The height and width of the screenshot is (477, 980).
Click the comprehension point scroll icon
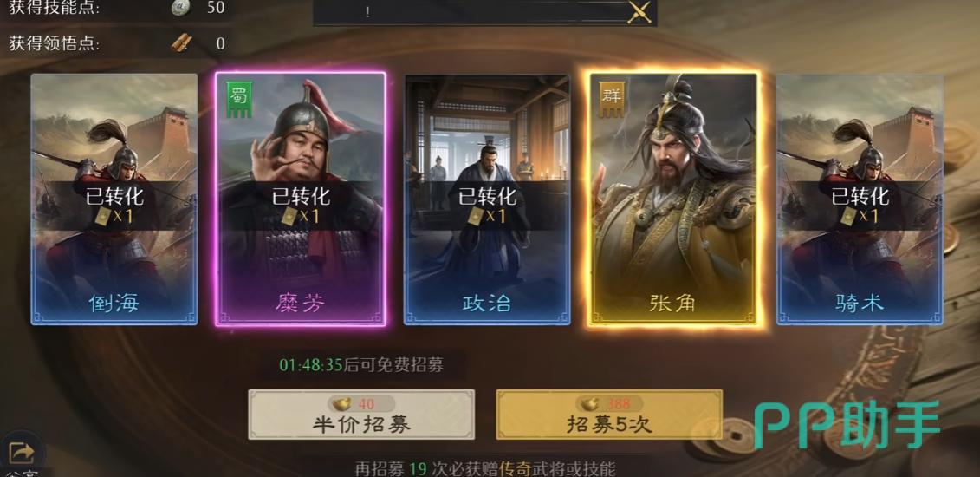coord(181,43)
